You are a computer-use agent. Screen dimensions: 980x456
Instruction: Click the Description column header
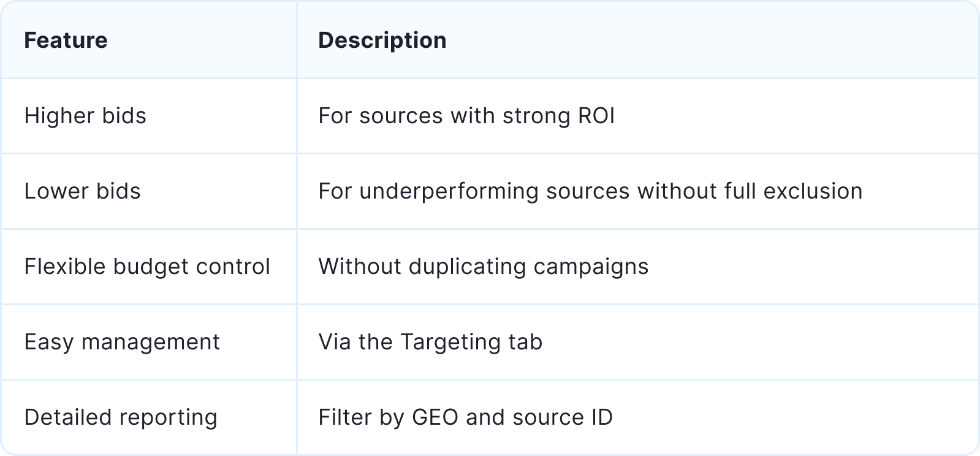point(382,40)
